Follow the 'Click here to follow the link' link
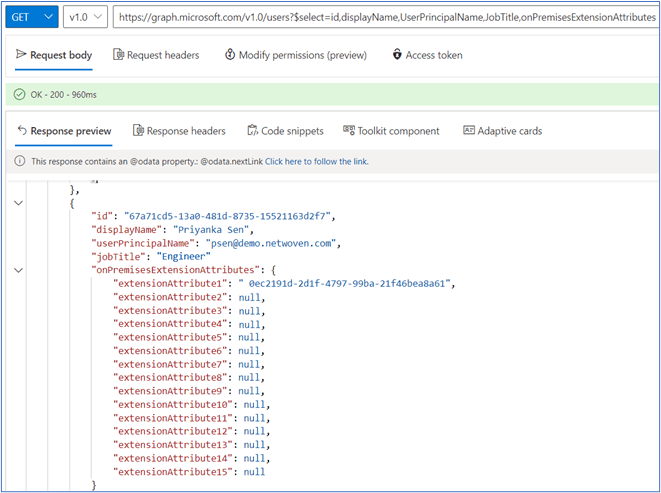 point(317,162)
